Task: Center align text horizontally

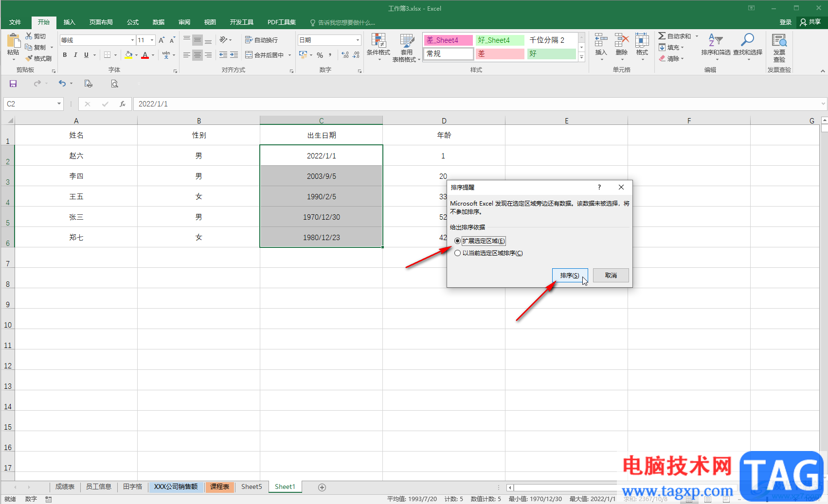Action: (198, 55)
